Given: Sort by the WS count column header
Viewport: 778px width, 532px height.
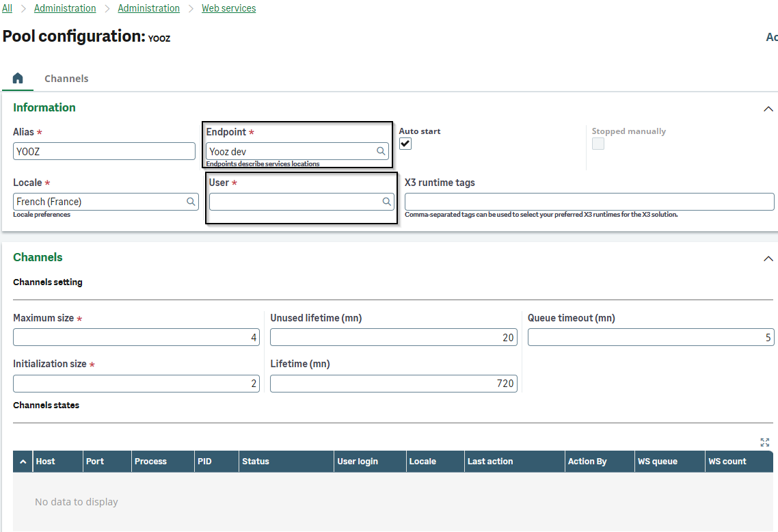Looking at the screenshot, I should click(739, 462).
